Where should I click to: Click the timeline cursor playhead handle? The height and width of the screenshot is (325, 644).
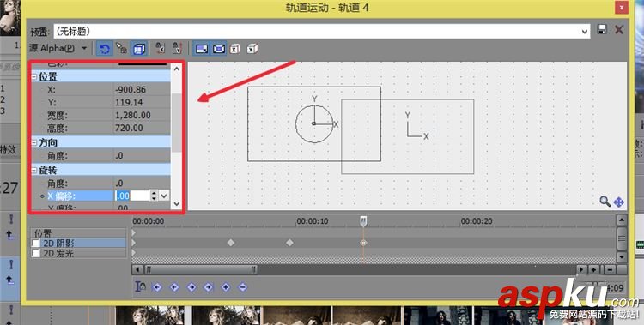click(x=363, y=221)
